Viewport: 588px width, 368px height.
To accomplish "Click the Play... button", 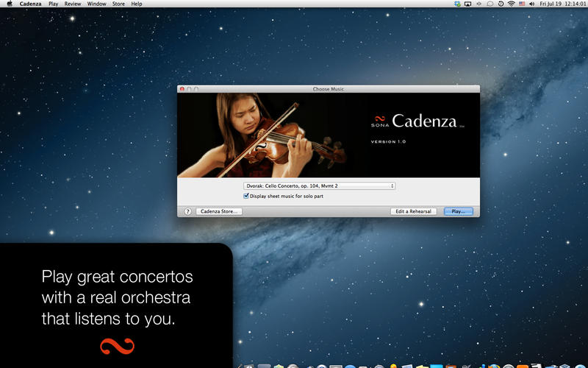I will pos(458,211).
